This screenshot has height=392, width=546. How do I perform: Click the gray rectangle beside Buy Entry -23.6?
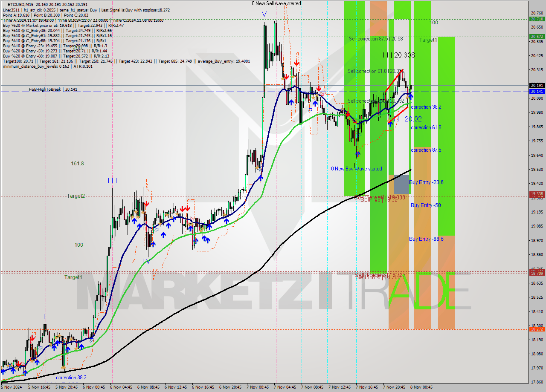point(401,184)
